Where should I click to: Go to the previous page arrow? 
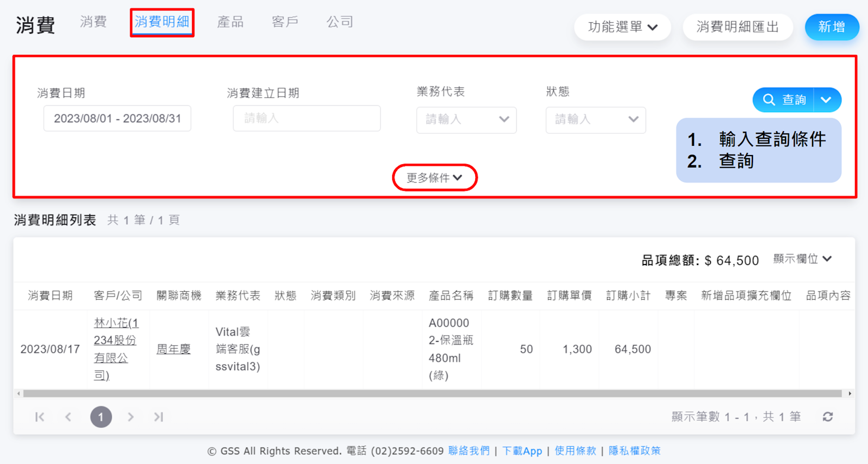(68, 417)
